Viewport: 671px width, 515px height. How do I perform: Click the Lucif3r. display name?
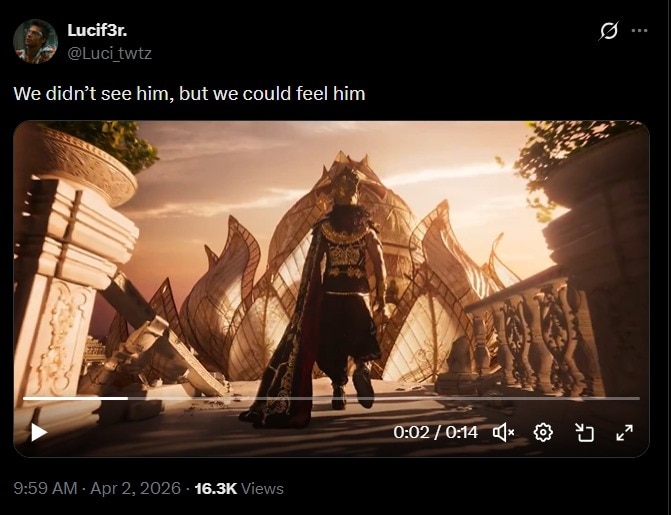click(97, 30)
